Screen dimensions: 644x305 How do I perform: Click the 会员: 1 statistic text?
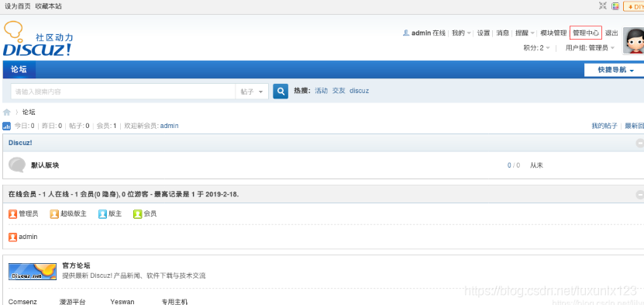tap(106, 126)
